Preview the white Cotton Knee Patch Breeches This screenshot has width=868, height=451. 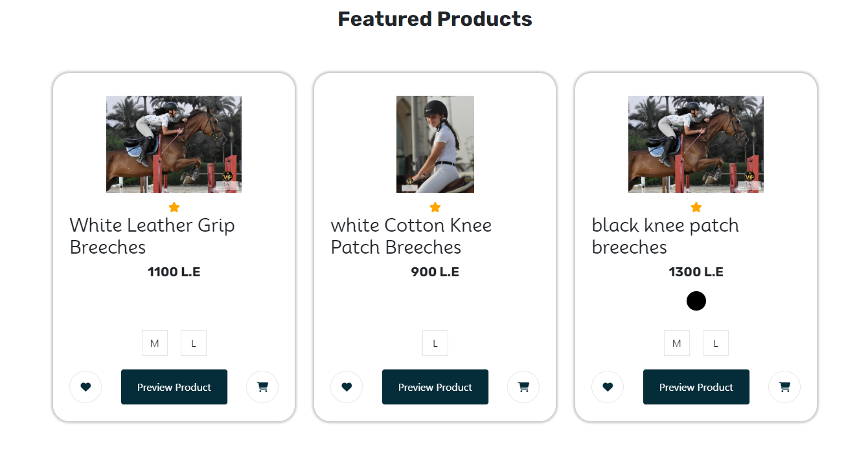point(435,387)
